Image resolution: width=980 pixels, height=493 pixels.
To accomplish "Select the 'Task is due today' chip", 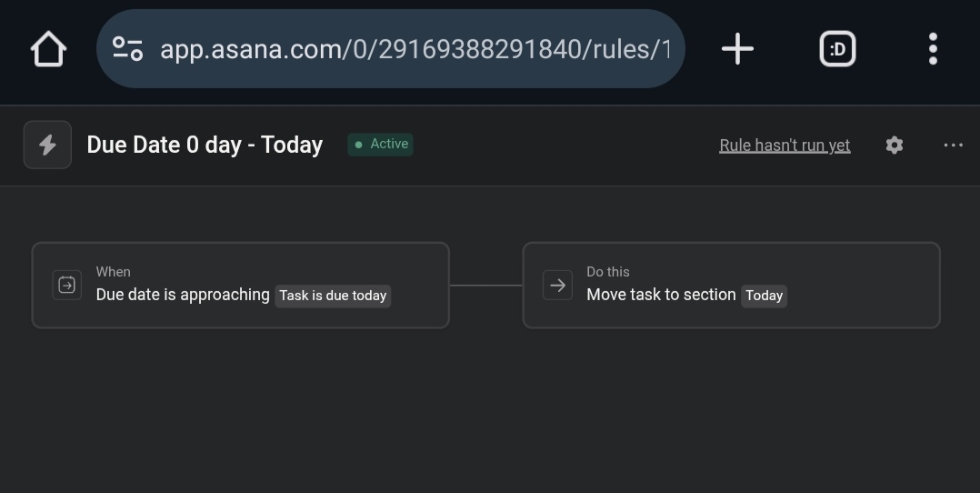I will coord(333,296).
